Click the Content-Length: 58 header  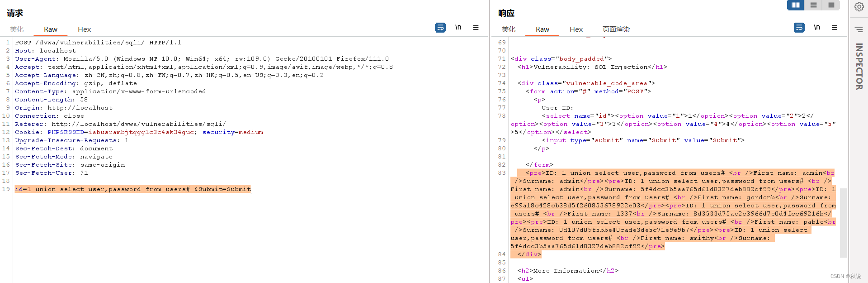52,100
